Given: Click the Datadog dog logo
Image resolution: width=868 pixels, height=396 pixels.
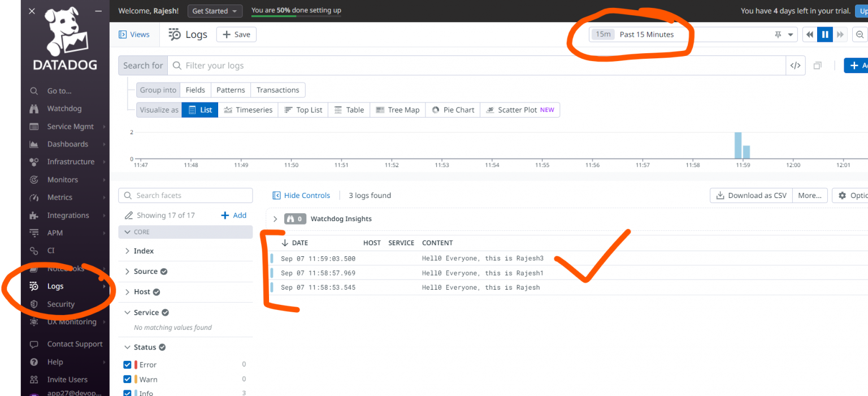Looking at the screenshot, I should point(65,33).
